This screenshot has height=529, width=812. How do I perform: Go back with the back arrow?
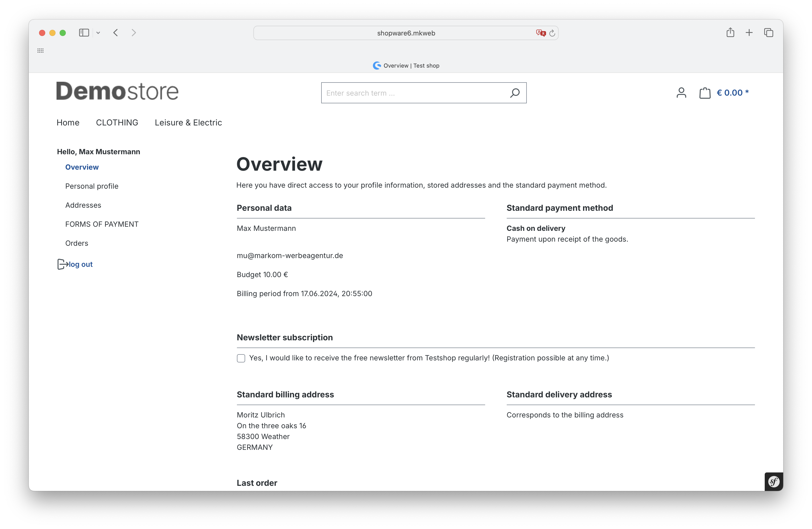tap(116, 33)
